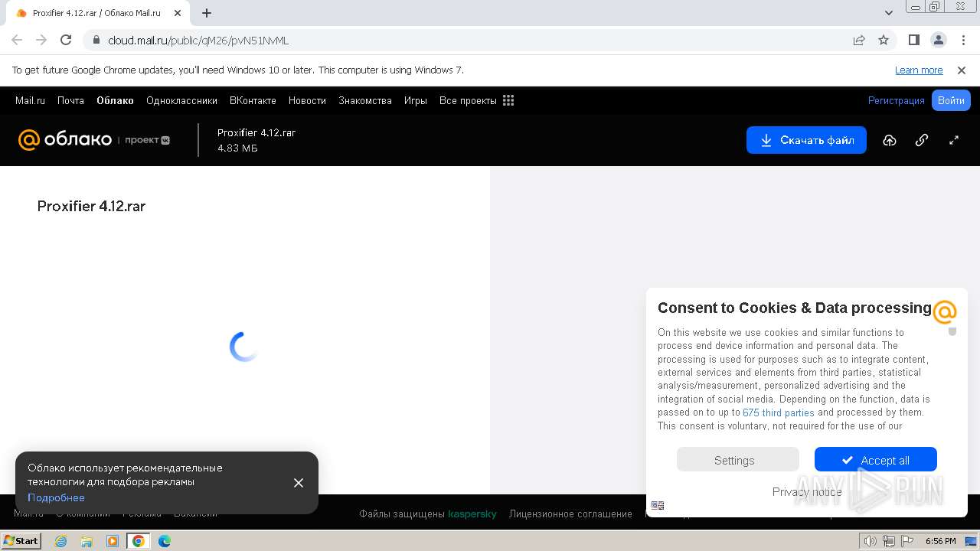Image resolution: width=980 pixels, height=551 pixels.
Task: Open the Знакомства menu item
Action: pos(365,100)
